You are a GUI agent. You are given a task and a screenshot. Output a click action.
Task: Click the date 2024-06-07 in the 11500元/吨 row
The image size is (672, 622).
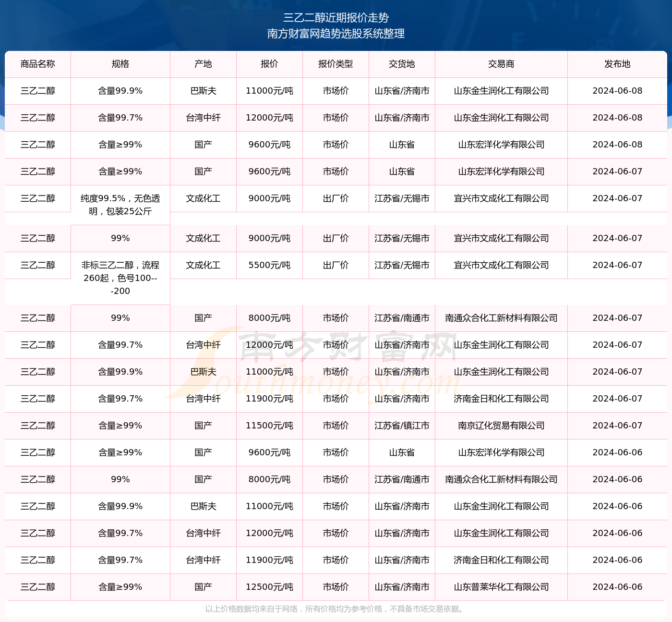coord(617,426)
